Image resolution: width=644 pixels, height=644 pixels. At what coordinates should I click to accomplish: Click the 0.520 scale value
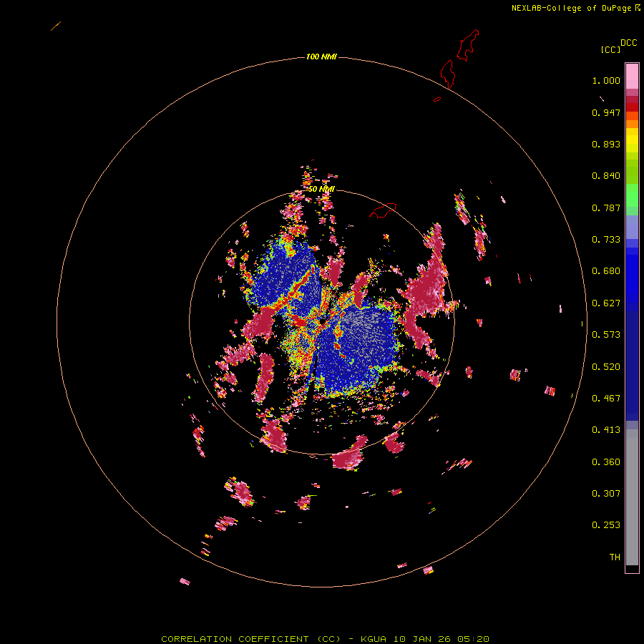coord(606,367)
